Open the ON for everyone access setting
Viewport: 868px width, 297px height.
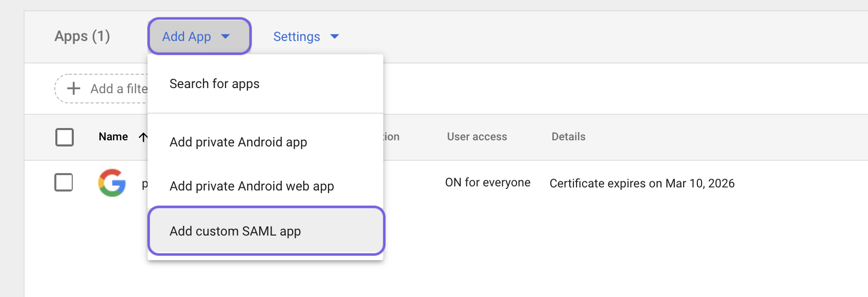pyautogui.click(x=487, y=183)
